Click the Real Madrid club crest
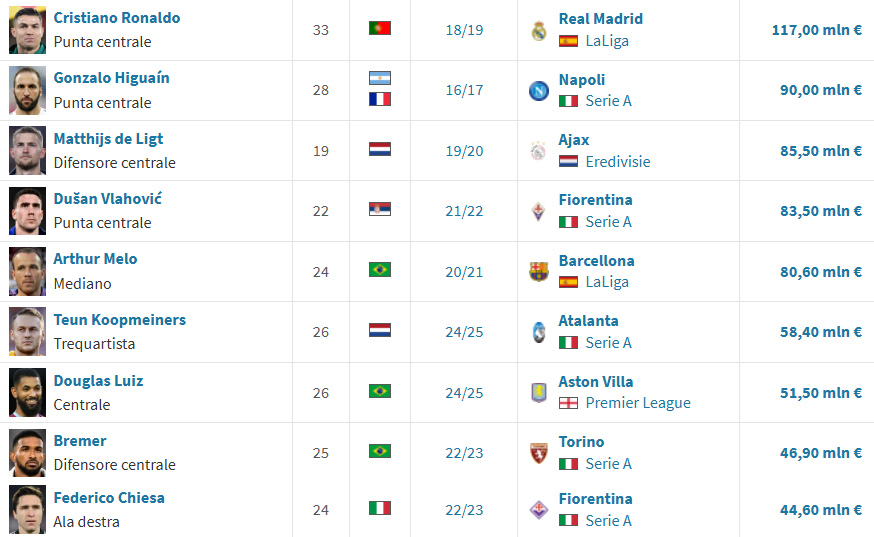Screen dimensions: 874x537 coord(538,31)
